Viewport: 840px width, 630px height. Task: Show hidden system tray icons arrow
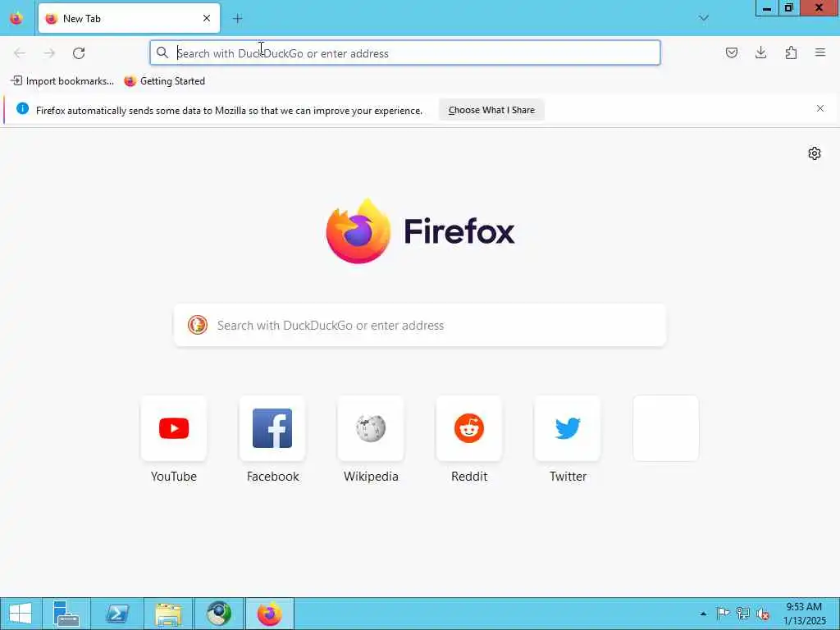coord(703,614)
